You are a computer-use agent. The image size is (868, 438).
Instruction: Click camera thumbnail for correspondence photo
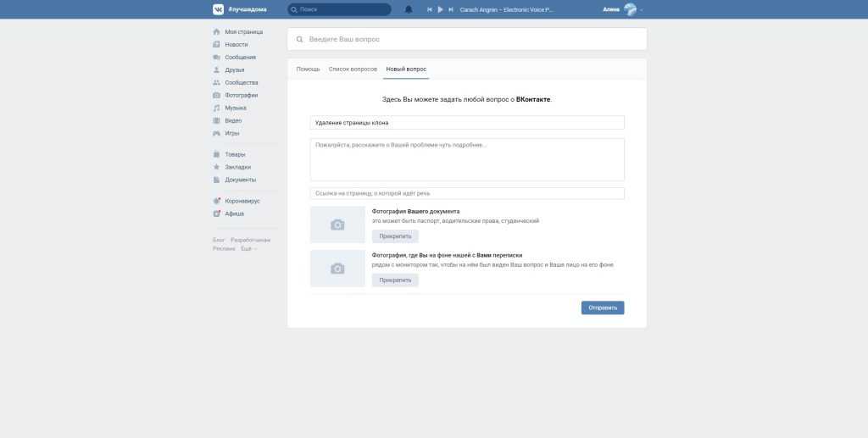tap(337, 268)
